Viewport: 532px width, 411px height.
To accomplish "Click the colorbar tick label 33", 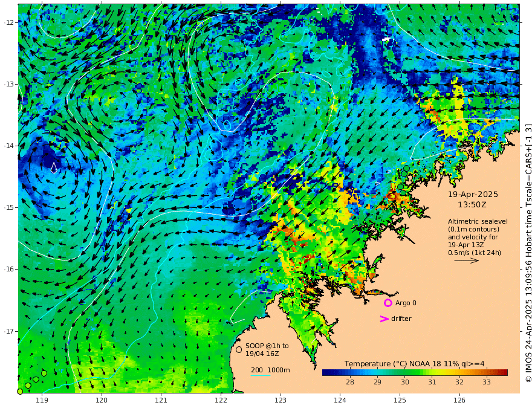I will 487,382.
